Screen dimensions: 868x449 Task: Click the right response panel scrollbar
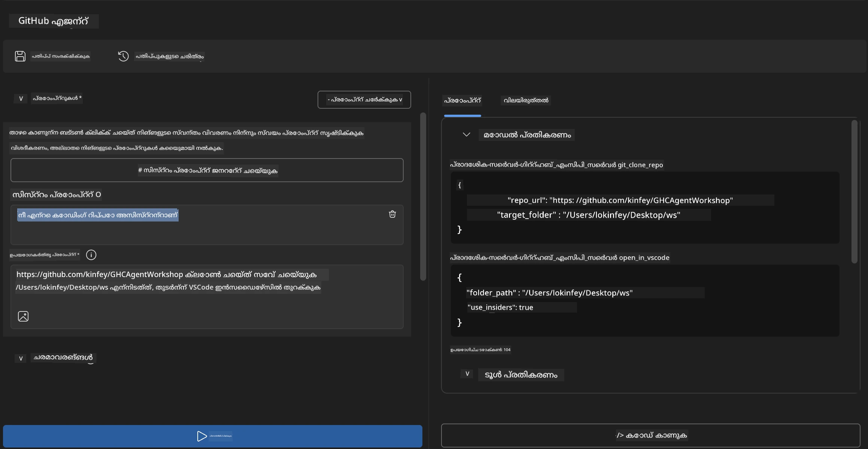[x=854, y=192]
